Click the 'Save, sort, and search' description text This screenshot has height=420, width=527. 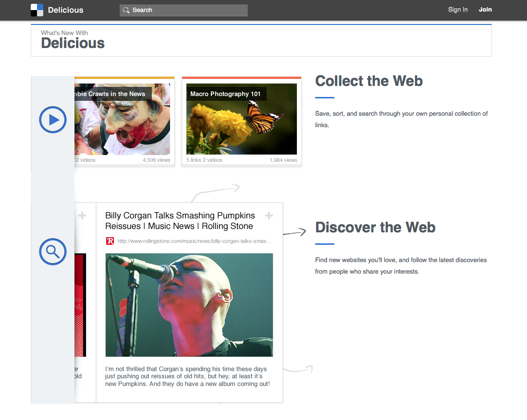click(401, 119)
